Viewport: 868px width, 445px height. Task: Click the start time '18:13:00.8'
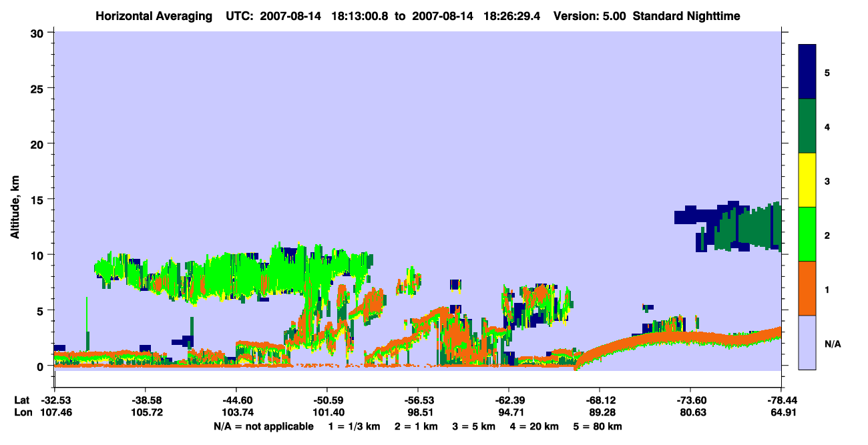point(358,16)
